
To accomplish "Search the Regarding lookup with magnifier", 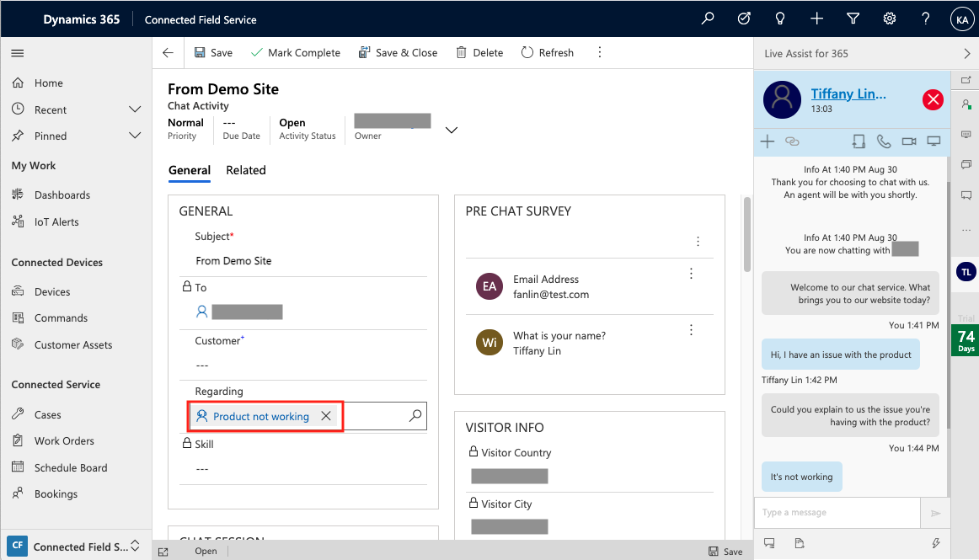I will click(415, 416).
